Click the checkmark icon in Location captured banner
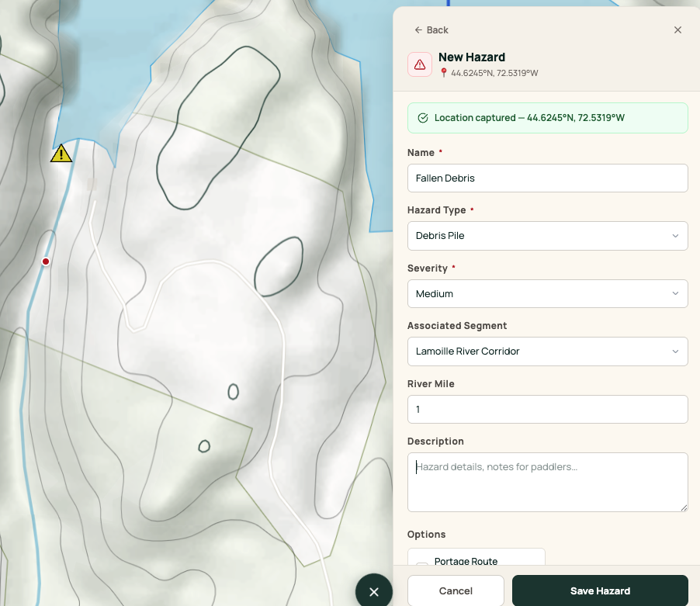Viewport: 700px width, 606px height. point(423,118)
